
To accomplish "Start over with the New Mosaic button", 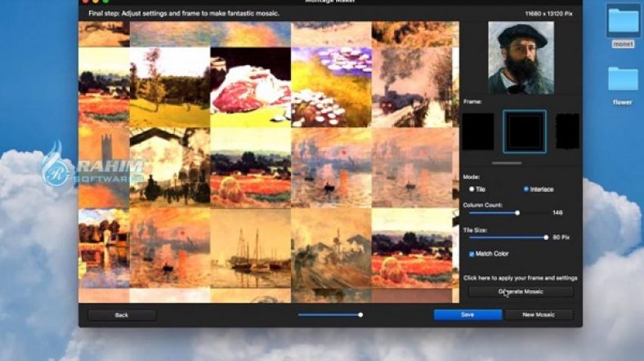I will point(539,314).
